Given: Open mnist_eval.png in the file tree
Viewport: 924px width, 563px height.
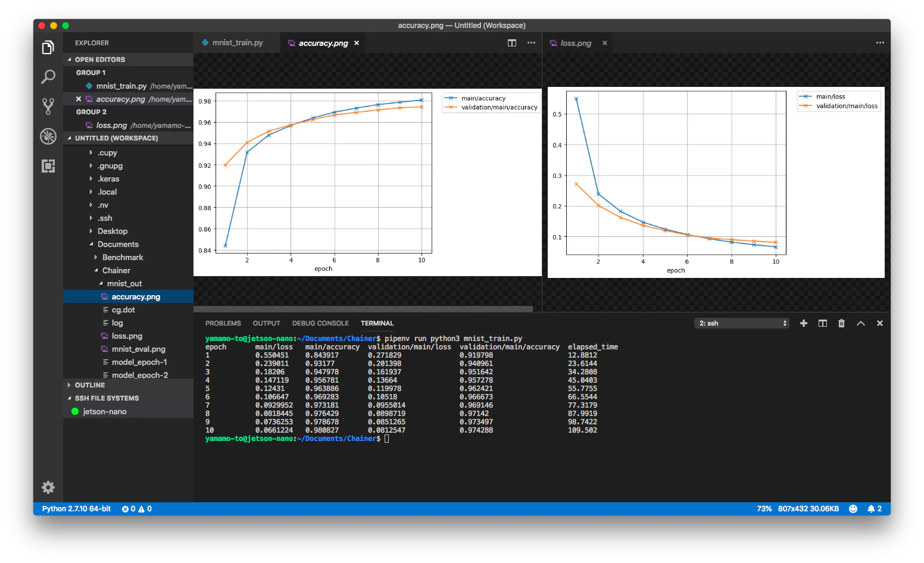Looking at the screenshot, I should pyautogui.click(x=128, y=349).
